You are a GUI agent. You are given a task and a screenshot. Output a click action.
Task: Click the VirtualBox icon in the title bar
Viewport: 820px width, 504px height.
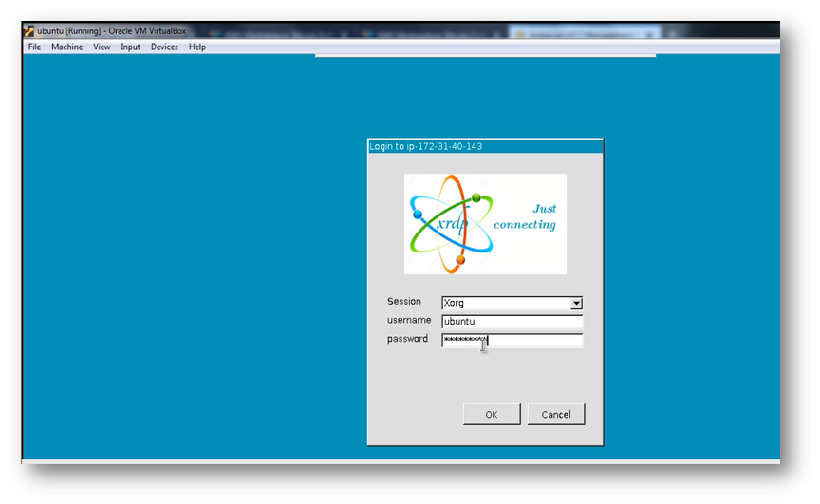pyautogui.click(x=29, y=31)
